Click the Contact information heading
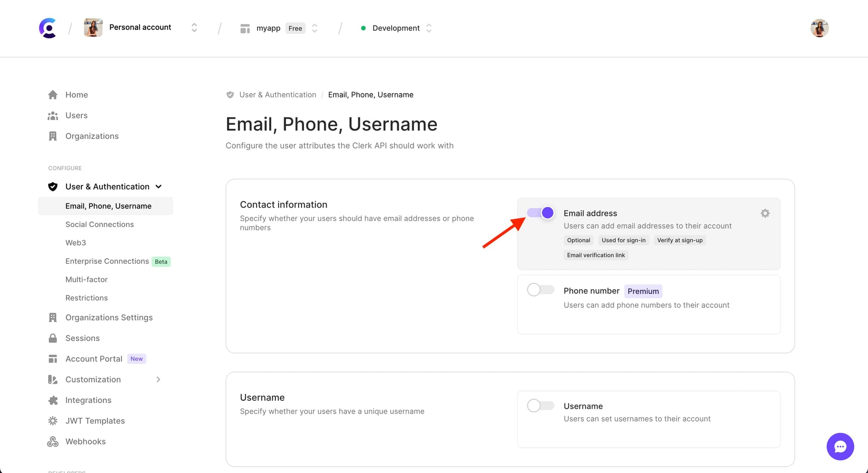Image resolution: width=868 pixels, height=473 pixels. tap(284, 204)
